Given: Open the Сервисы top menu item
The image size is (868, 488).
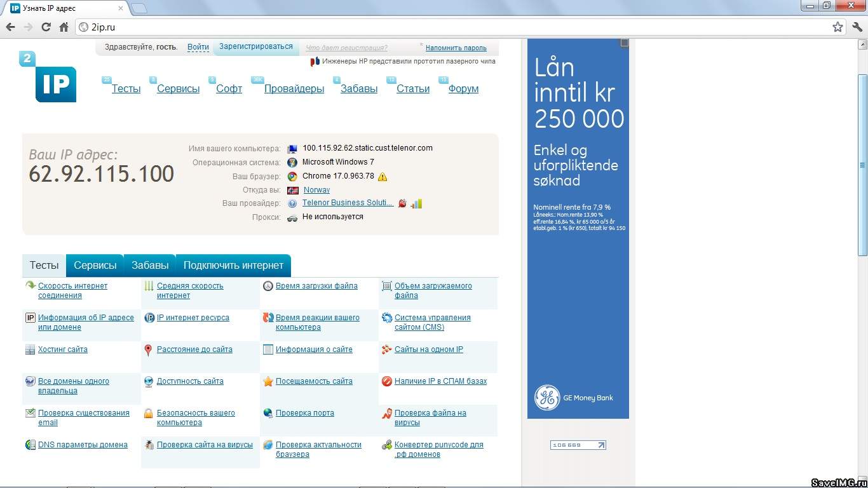Looking at the screenshot, I should click(x=179, y=89).
